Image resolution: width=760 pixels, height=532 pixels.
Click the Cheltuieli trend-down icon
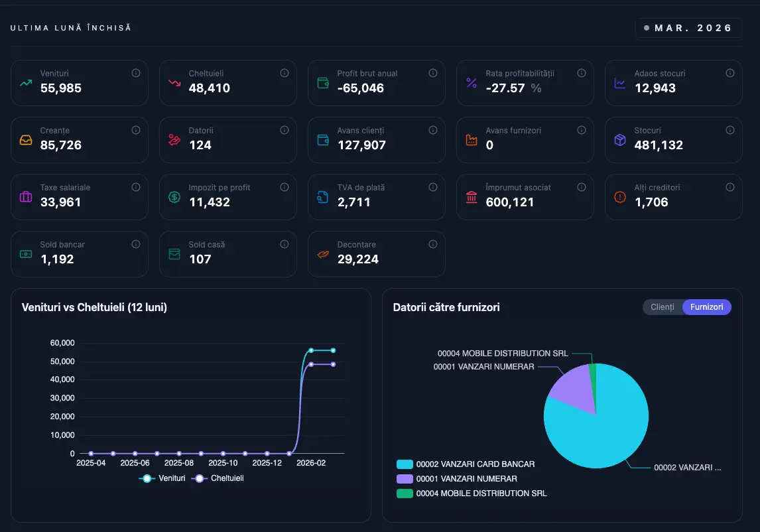(174, 83)
